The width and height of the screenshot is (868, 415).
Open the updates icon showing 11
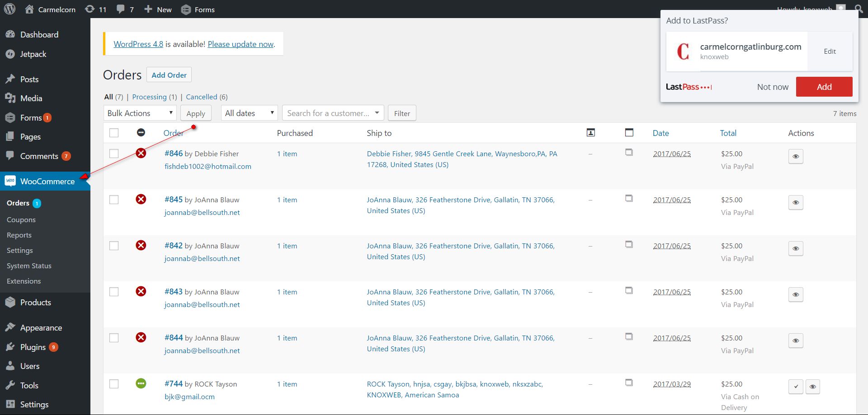(x=90, y=9)
